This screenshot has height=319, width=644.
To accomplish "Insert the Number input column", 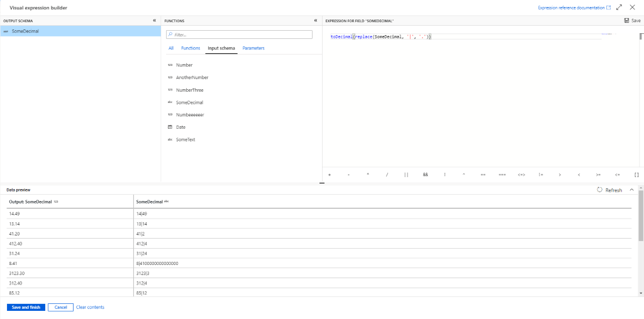I will pyautogui.click(x=184, y=65).
